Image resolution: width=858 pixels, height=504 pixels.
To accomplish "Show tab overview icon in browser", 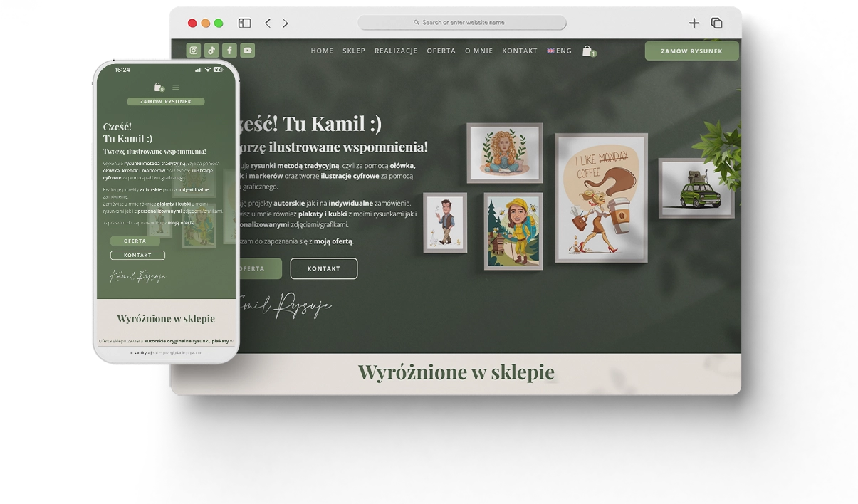I will coord(716,23).
